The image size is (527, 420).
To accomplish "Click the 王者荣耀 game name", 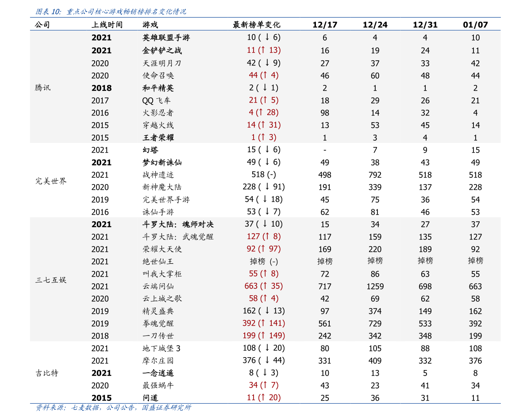I will click(x=158, y=138).
